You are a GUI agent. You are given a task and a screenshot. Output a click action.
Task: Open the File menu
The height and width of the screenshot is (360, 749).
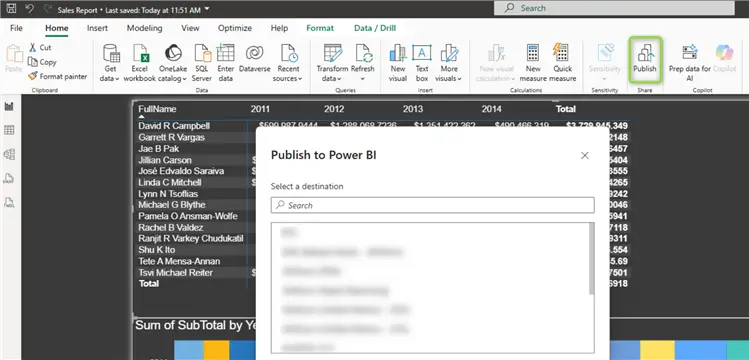click(x=16, y=28)
